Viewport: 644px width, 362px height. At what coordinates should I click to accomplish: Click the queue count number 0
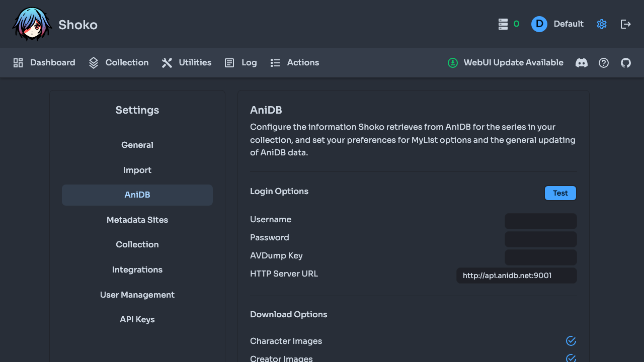coord(516,24)
